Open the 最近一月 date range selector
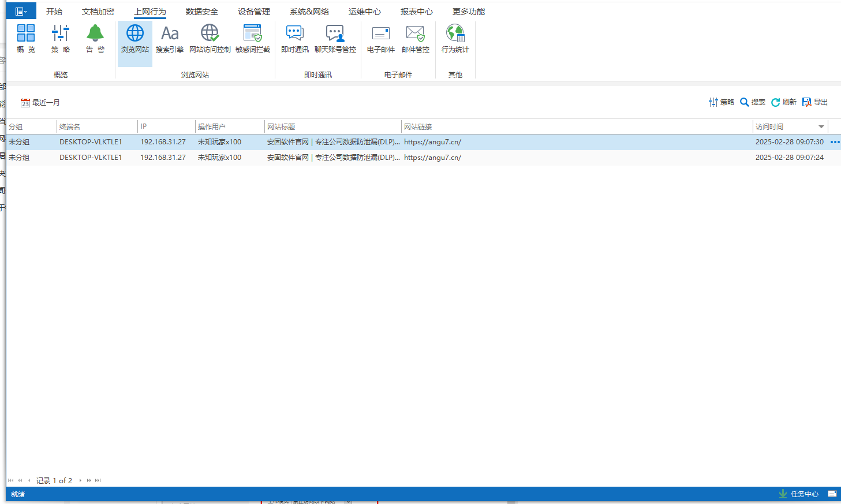Image resolution: width=841 pixels, height=504 pixels. click(x=40, y=103)
